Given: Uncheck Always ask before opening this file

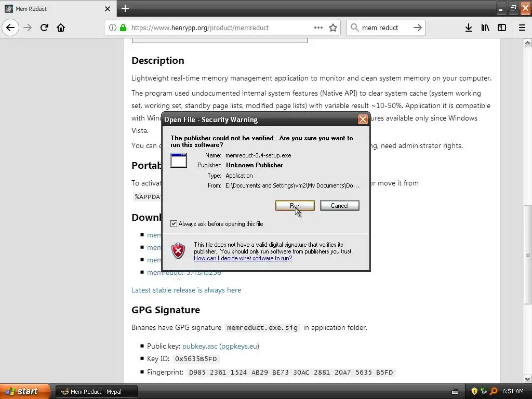Looking at the screenshot, I should click(x=174, y=223).
